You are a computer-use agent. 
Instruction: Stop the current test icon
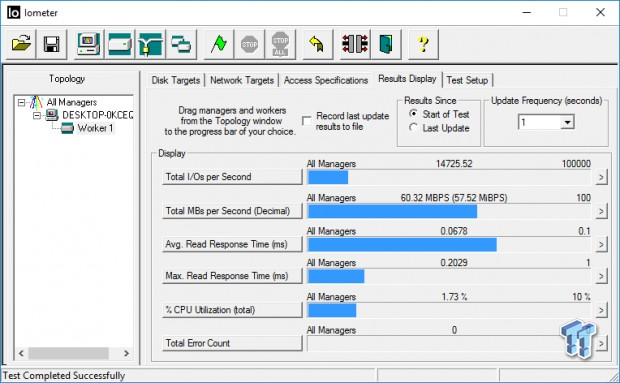click(249, 44)
